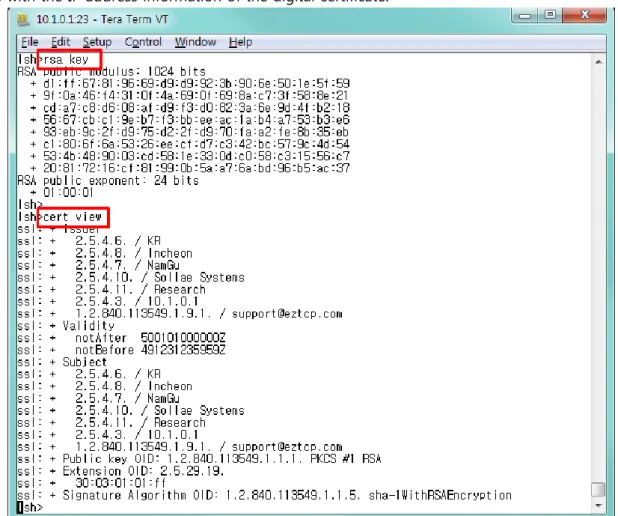Open the Control menu
The height and width of the screenshot is (516, 618).
point(143,42)
